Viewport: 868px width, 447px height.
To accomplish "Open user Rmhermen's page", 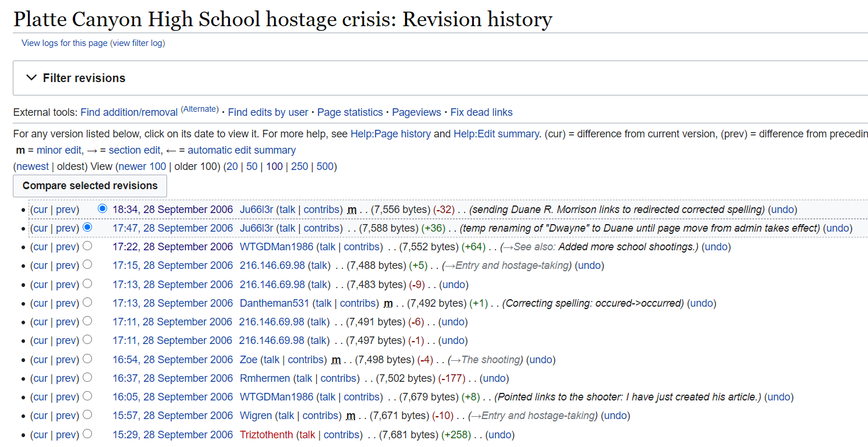I will pyautogui.click(x=265, y=378).
